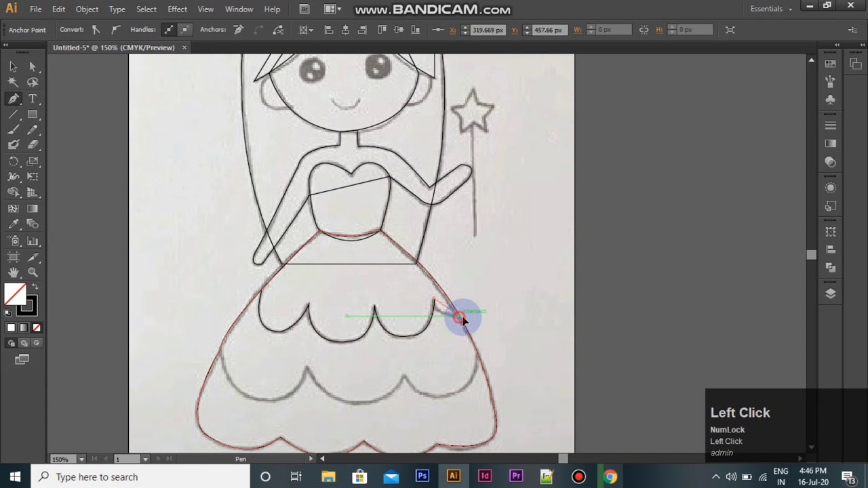868x488 pixels.
Task: Open the control bar panel menu
Action: [853, 30]
